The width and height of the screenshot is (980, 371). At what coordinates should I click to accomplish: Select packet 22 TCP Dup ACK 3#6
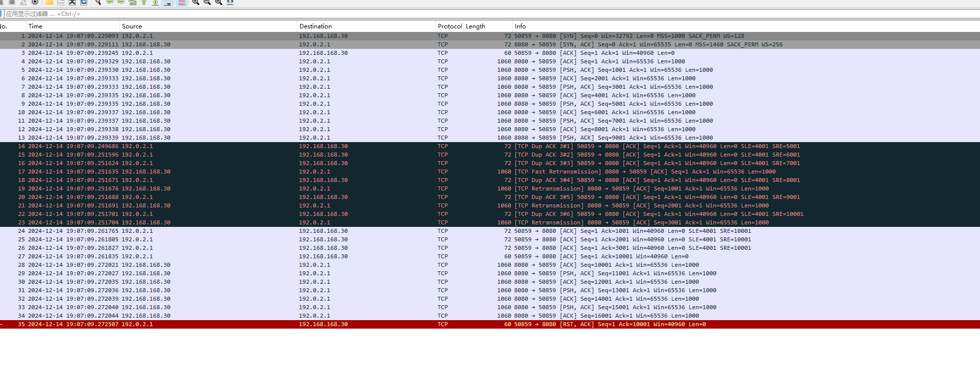(x=490, y=214)
